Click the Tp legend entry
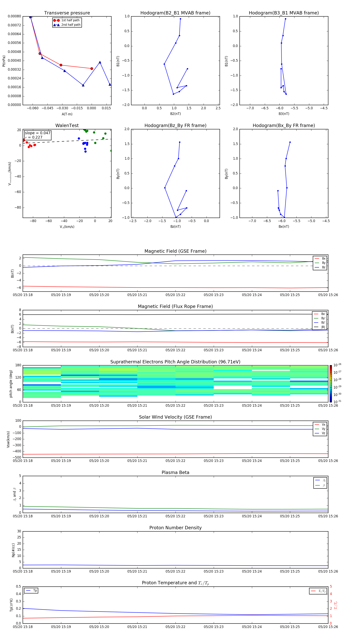The image size is (351, 644). click(x=31, y=591)
